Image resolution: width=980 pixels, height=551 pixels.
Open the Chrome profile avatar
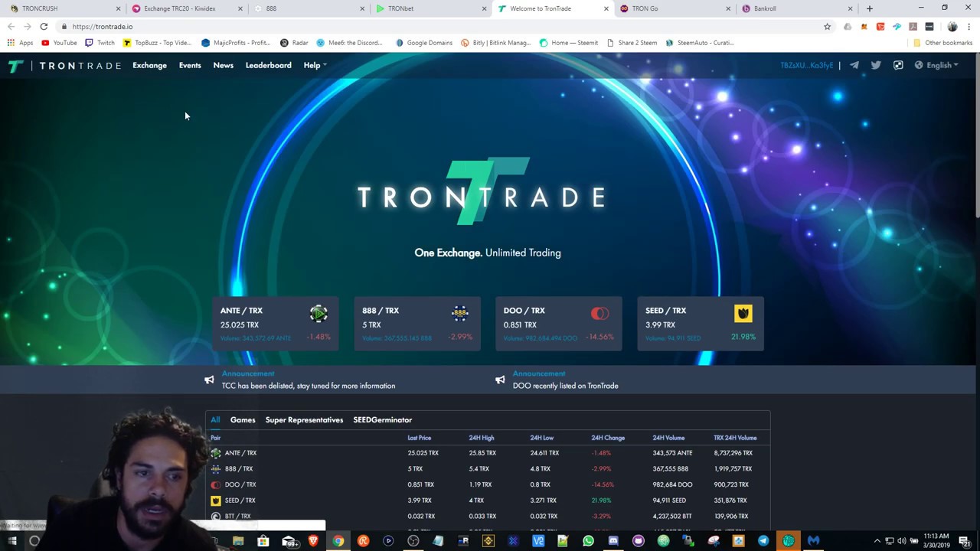tap(952, 27)
